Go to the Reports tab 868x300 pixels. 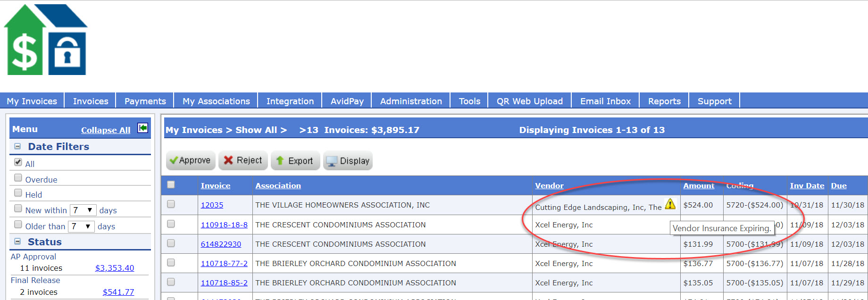(x=664, y=101)
